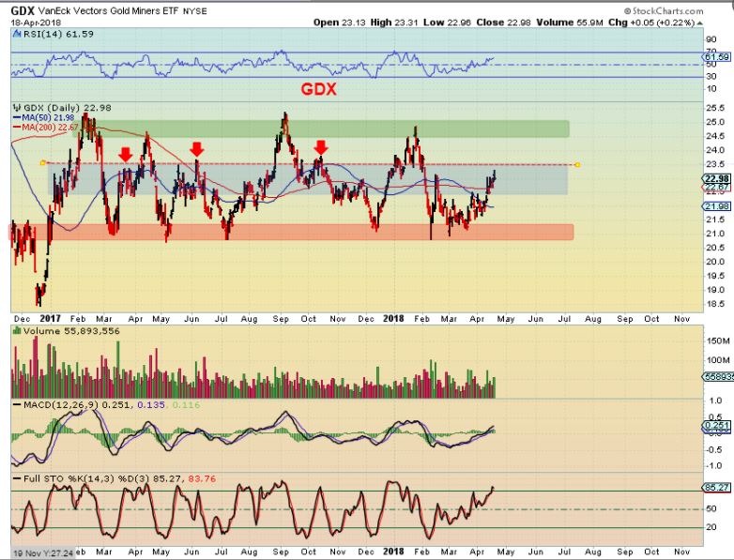This screenshot has width=734, height=560.
Task: Click the green up-triangle after the Chg percentage
Action: point(700,23)
